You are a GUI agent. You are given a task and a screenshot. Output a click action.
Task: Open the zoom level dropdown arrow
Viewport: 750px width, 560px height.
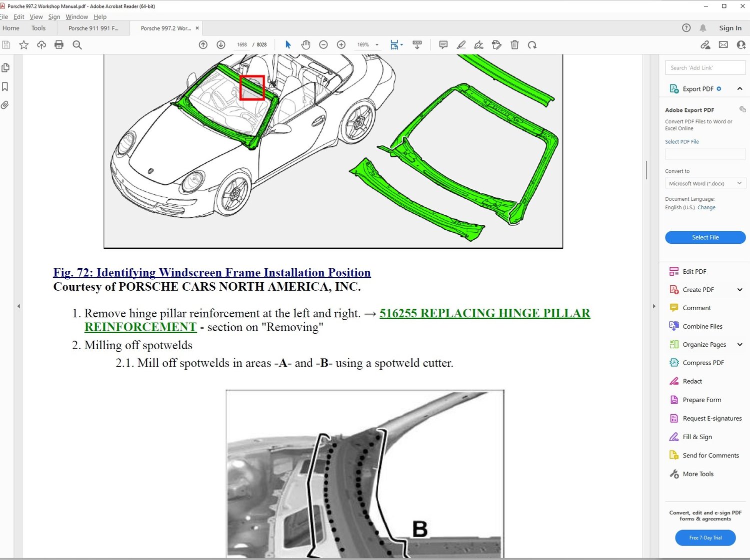coord(377,45)
